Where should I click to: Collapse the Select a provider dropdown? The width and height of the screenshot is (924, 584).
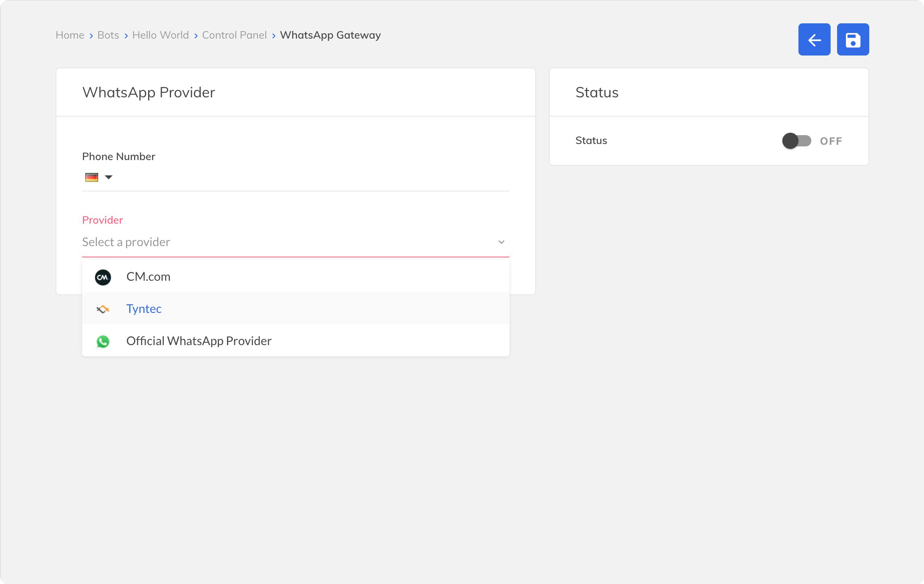(296, 242)
